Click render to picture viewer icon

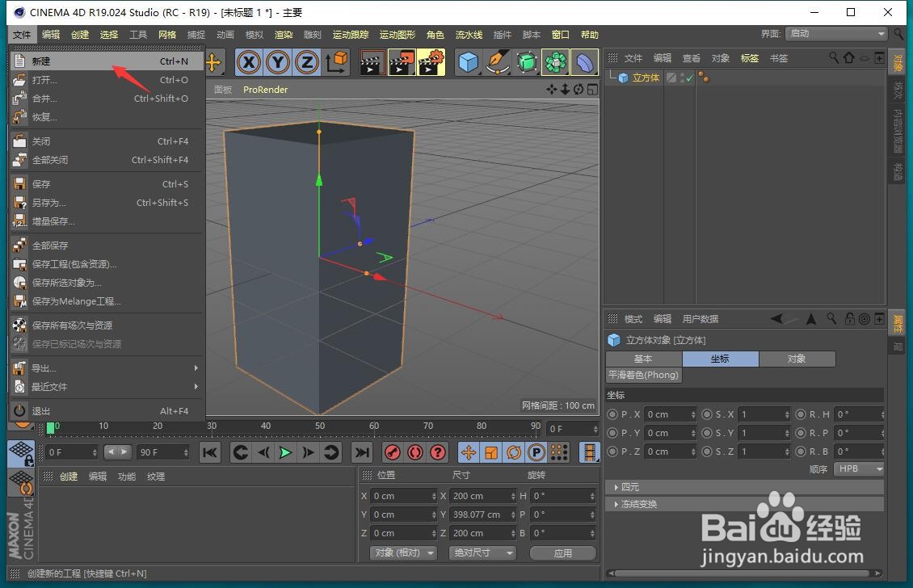pos(402,62)
